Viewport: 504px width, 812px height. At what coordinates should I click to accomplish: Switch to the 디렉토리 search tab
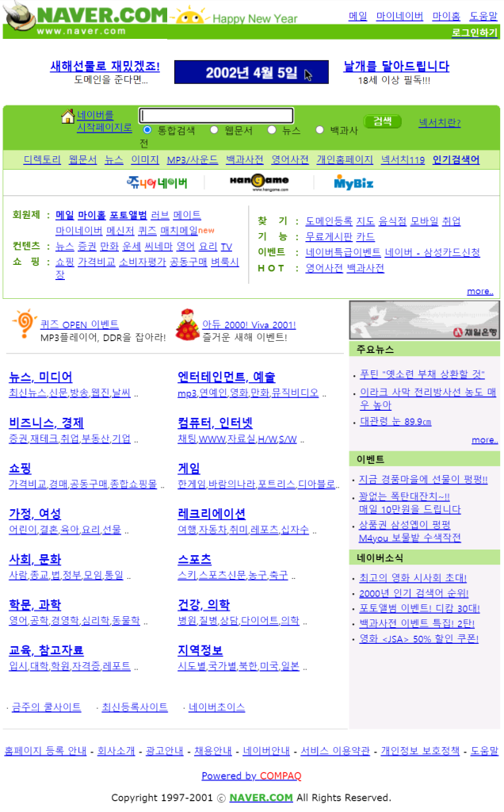coord(42,160)
